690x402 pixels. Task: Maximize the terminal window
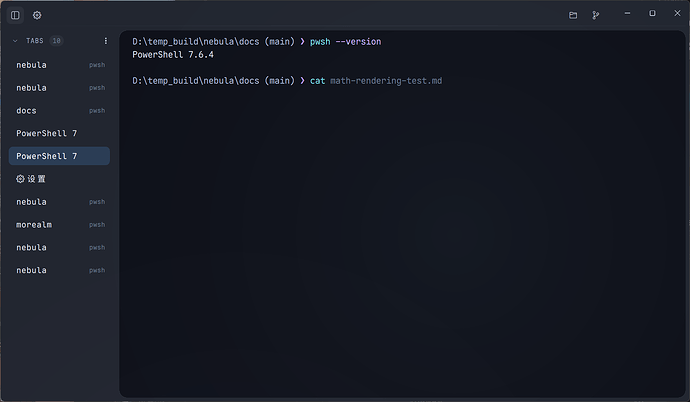pos(652,14)
